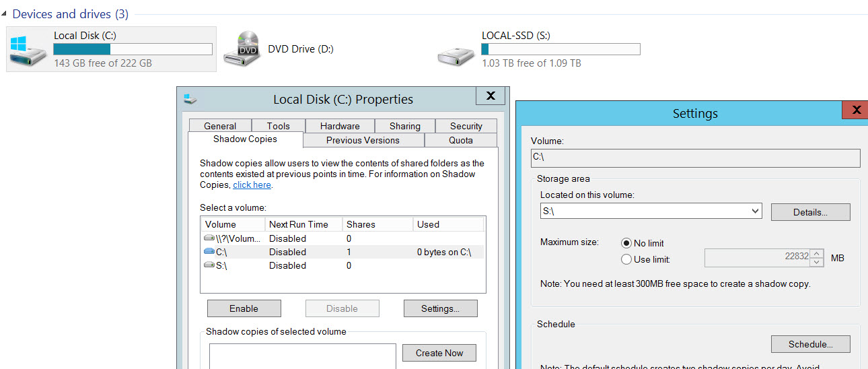
Task: Click the '0 bytes on C:\' cell
Action: pos(444,252)
